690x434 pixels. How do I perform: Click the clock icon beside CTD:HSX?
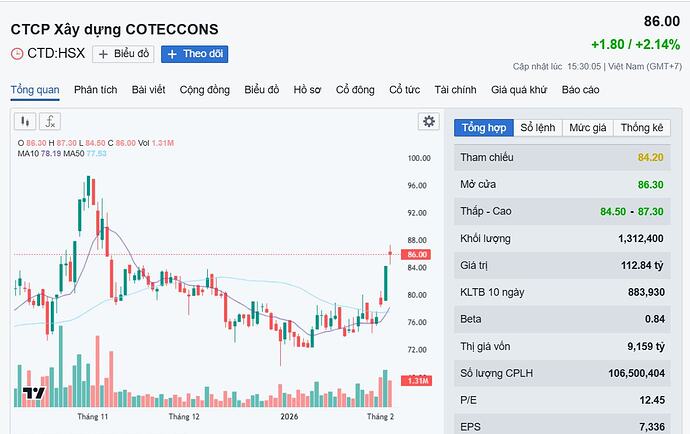click(x=16, y=54)
